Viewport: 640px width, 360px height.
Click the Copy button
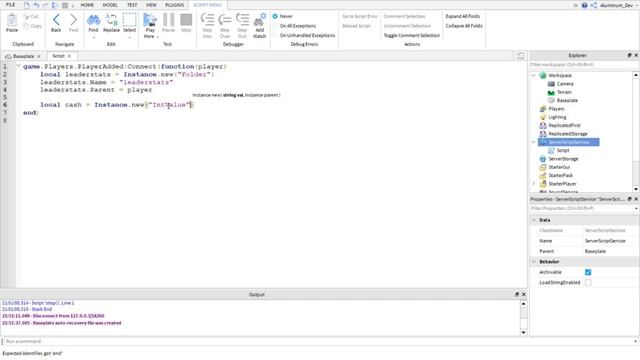[32, 26]
